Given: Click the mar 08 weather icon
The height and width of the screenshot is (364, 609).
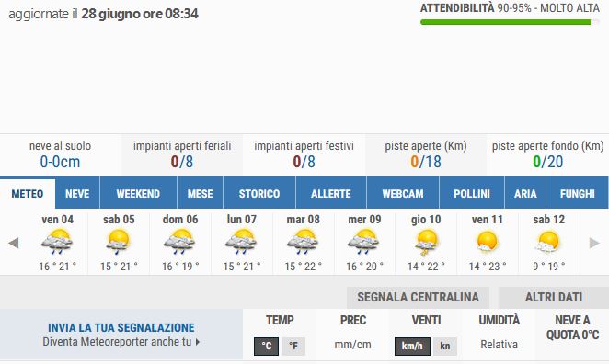Looking at the screenshot, I should tap(303, 242).
